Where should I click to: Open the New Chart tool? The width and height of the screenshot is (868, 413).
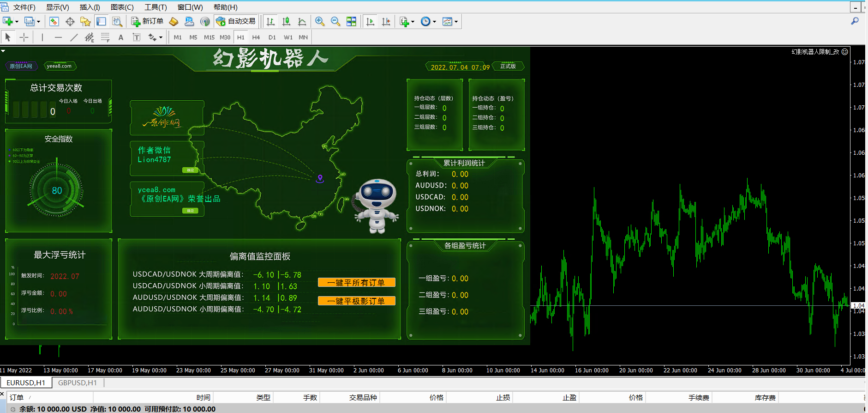tap(7, 21)
